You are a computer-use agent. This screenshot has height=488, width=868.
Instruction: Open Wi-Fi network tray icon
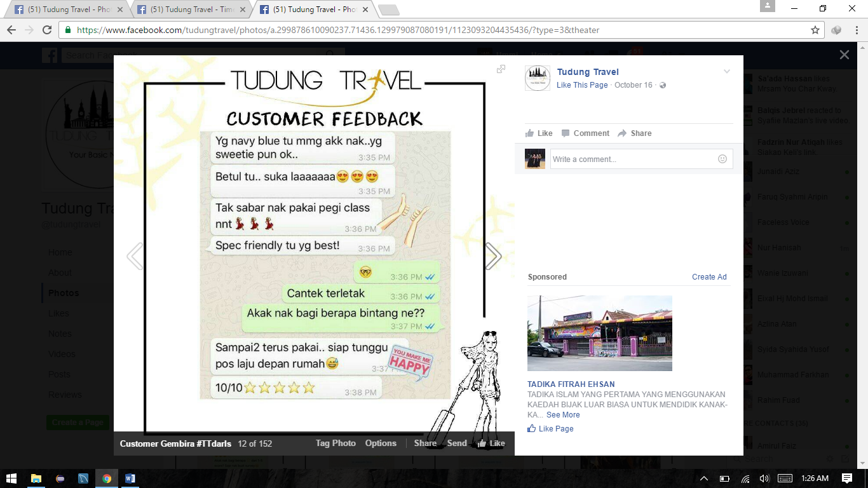coord(745,478)
